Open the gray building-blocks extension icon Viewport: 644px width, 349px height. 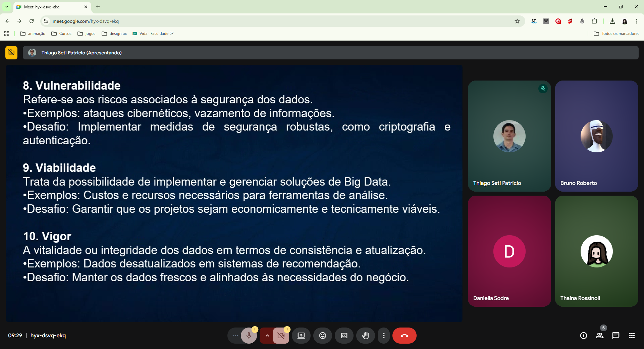582,21
